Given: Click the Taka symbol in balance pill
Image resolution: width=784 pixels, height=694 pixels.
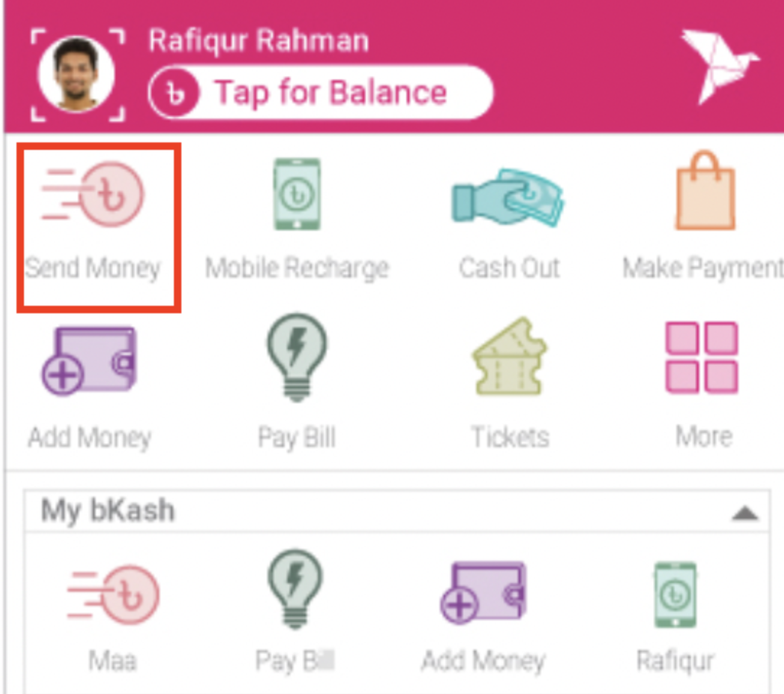Looking at the screenshot, I should pyautogui.click(x=175, y=92).
